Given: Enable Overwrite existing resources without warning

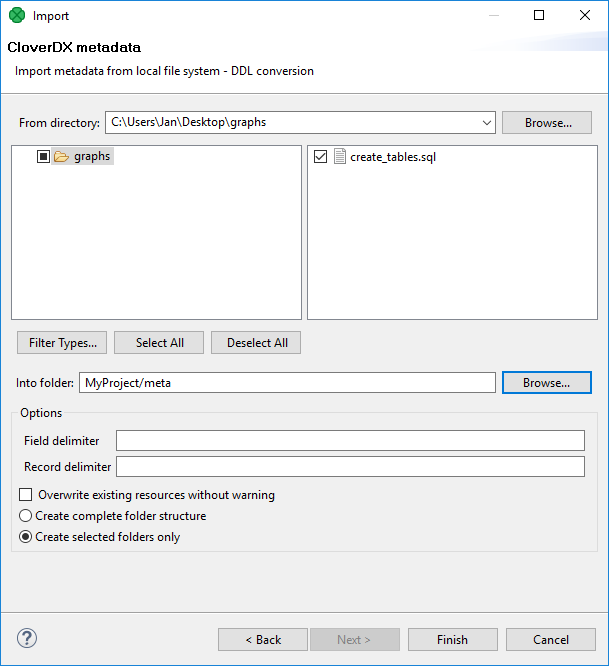Looking at the screenshot, I should point(26,495).
